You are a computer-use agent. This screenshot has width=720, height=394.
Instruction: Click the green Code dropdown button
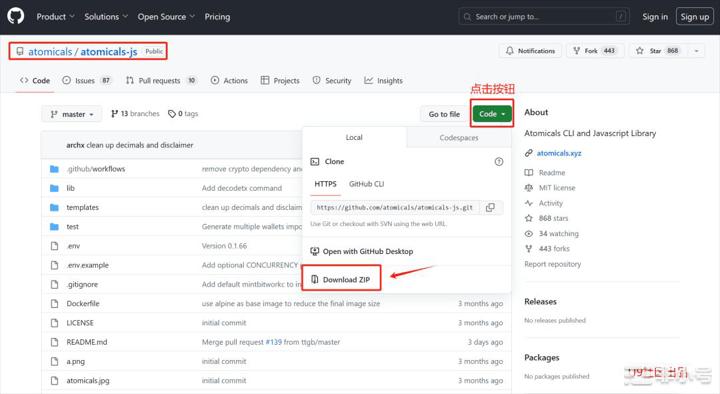tap(492, 114)
